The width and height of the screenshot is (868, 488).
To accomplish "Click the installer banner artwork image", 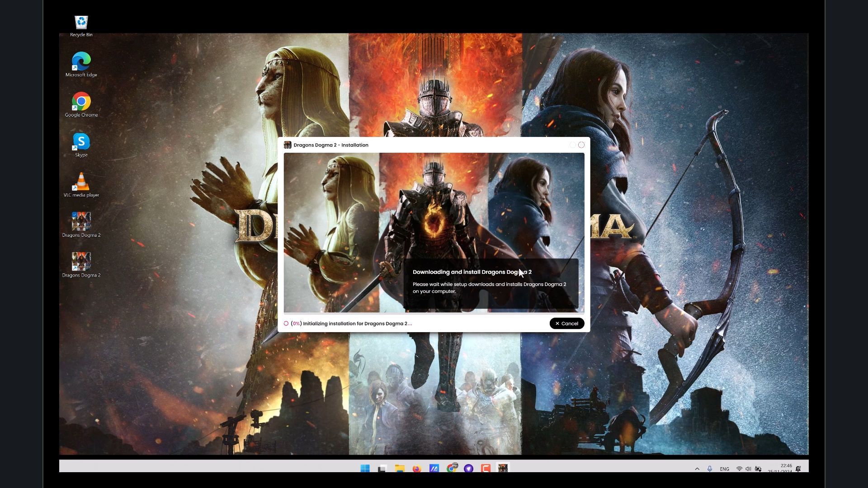I will [x=434, y=232].
